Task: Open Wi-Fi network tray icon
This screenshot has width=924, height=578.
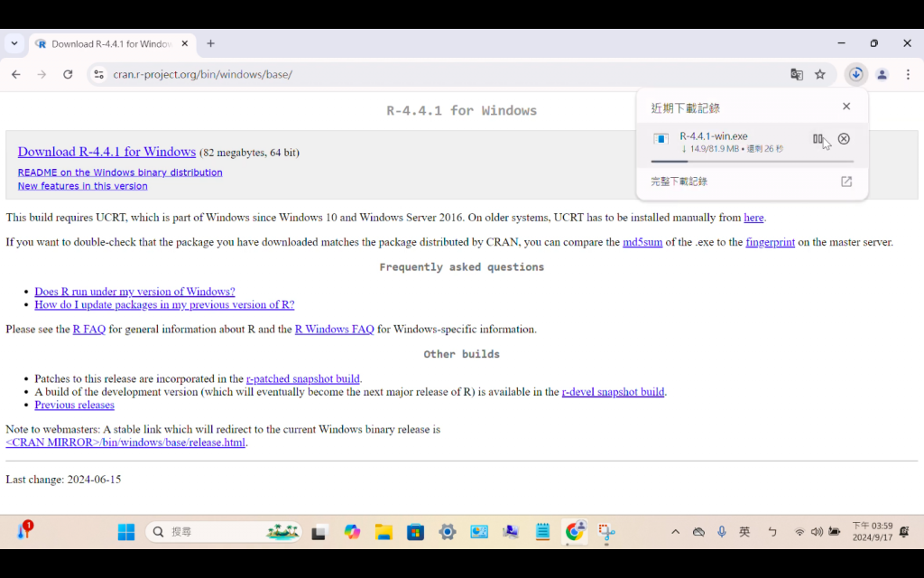Action: click(x=799, y=532)
